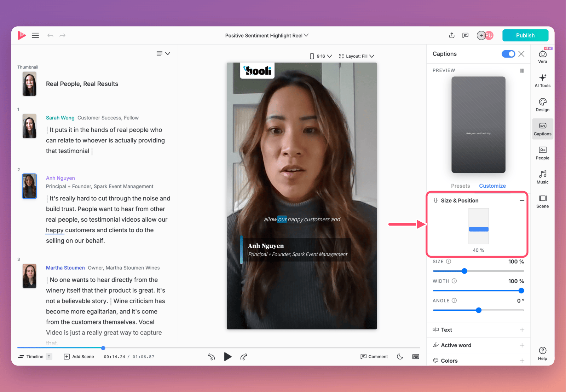The height and width of the screenshot is (392, 566).
Task: Show info for ANGLE setting
Action: [454, 300]
